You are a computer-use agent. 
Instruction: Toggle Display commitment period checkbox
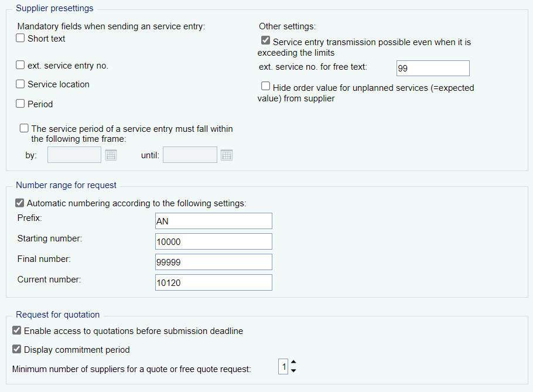(17, 349)
